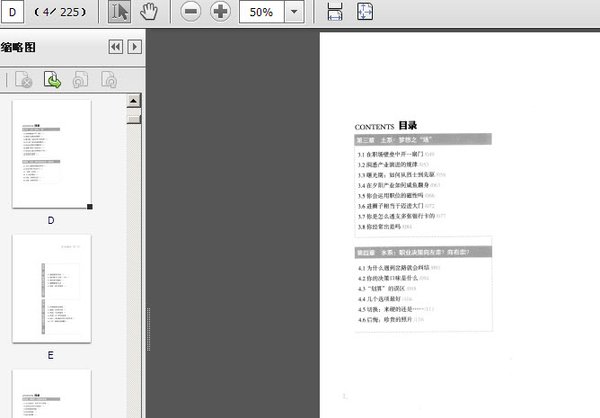The image size is (600, 418).
Task: Click the label D under first thumbnail
Action: 51,220
